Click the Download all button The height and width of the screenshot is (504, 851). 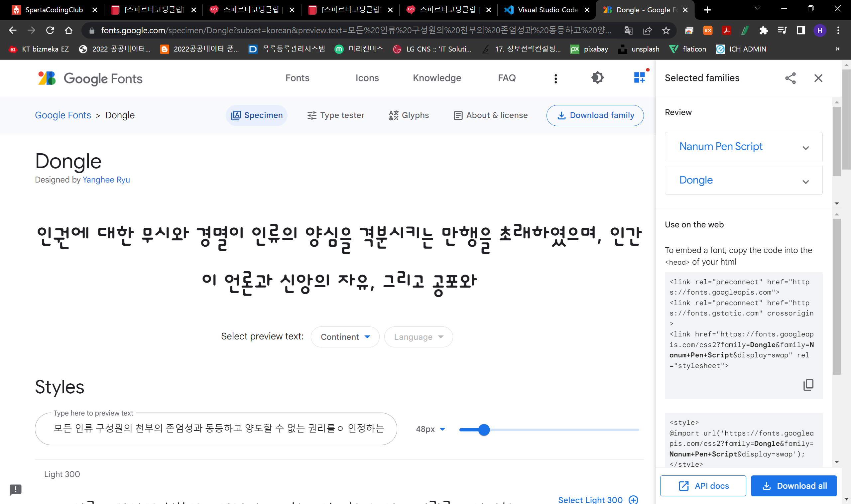click(793, 486)
